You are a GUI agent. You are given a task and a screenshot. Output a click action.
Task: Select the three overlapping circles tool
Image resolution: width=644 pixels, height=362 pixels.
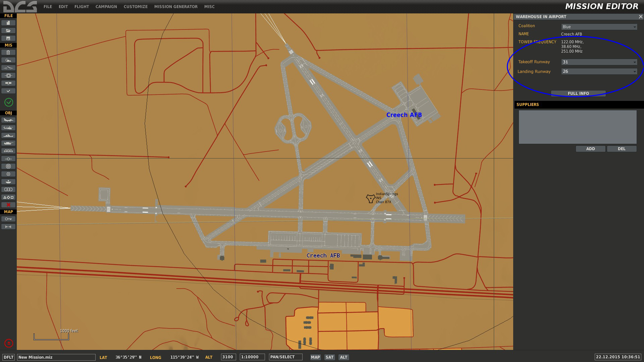pos(8,189)
